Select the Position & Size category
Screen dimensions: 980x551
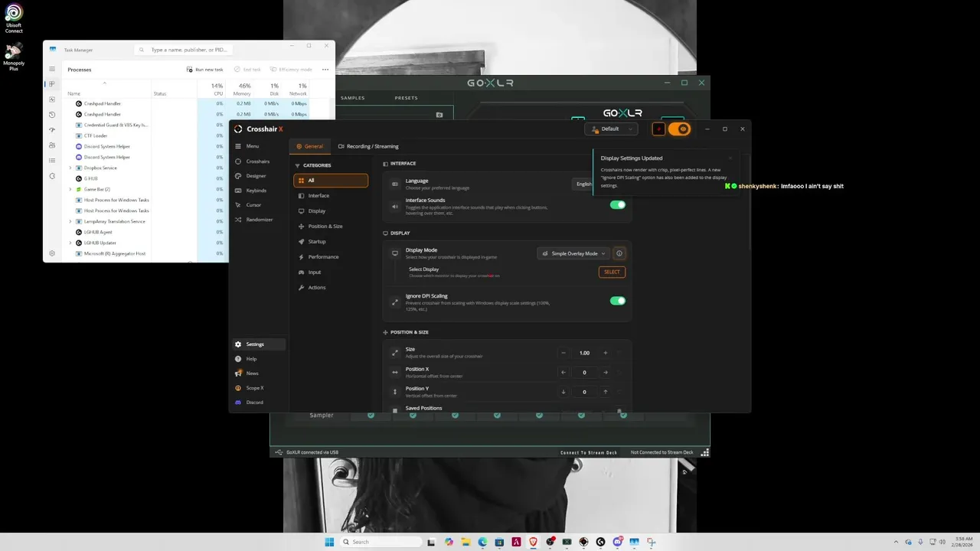pyautogui.click(x=331, y=227)
